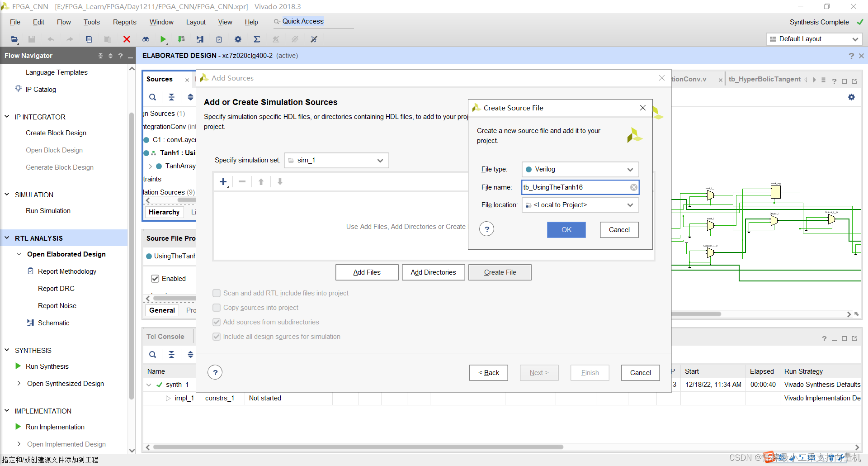Open schematic view settings gear

pos(851,97)
